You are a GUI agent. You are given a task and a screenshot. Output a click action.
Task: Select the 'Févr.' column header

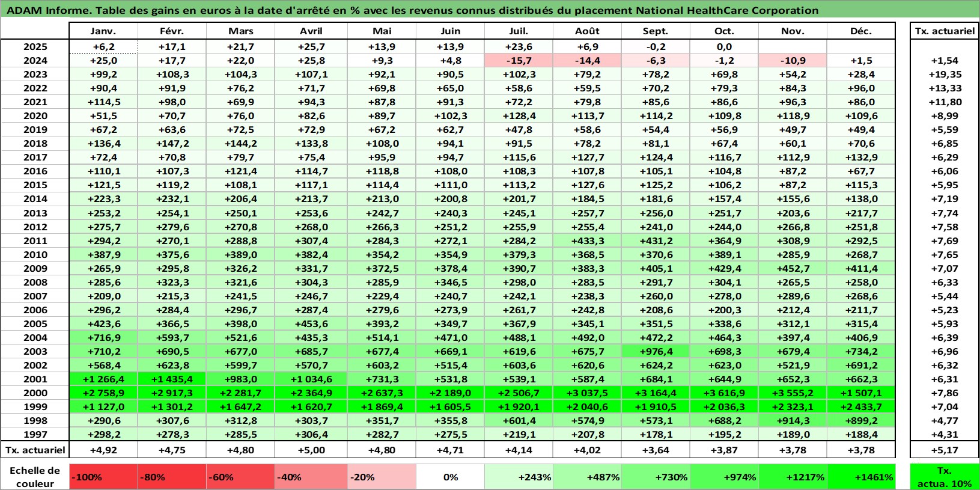tap(172, 31)
